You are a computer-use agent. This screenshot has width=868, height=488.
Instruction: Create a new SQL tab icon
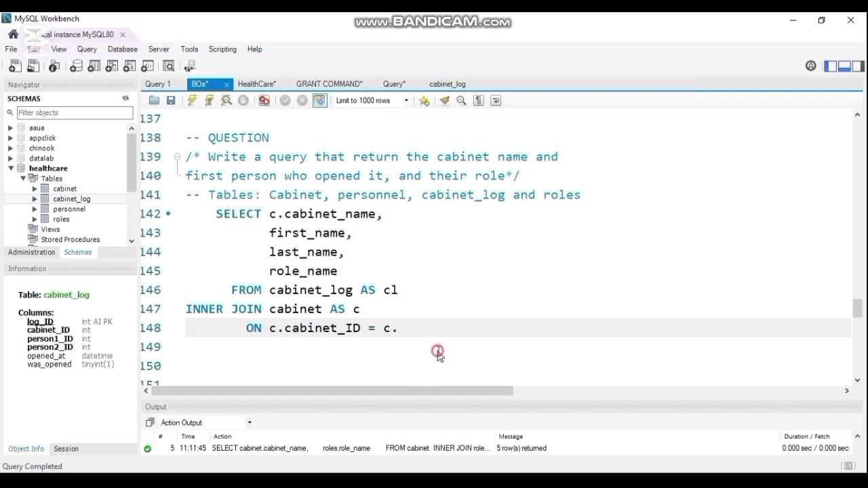pyautogui.click(x=15, y=66)
